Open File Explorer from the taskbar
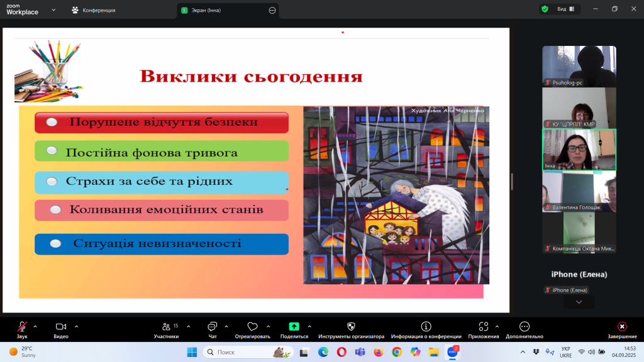The image size is (644, 362). (x=434, y=352)
